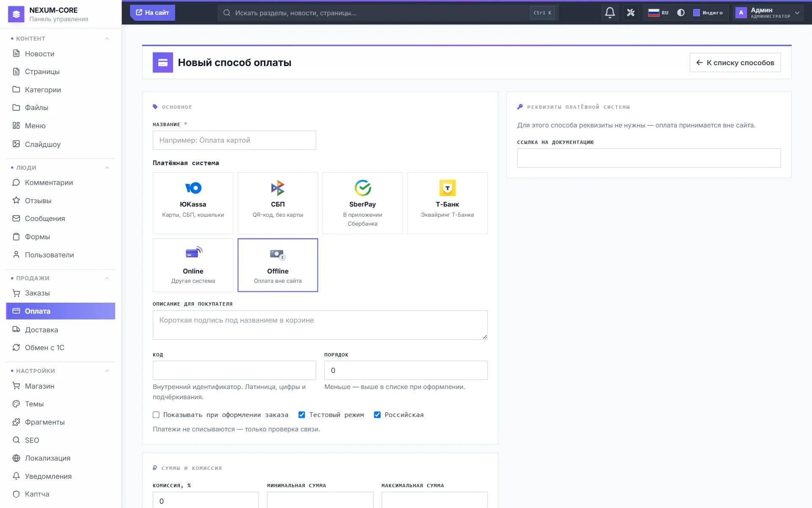Collapse the ПРОДАЖИ sidebar section
Image resolution: width=812 pixels, height=508 pixels.
click(x=107, y=278)
